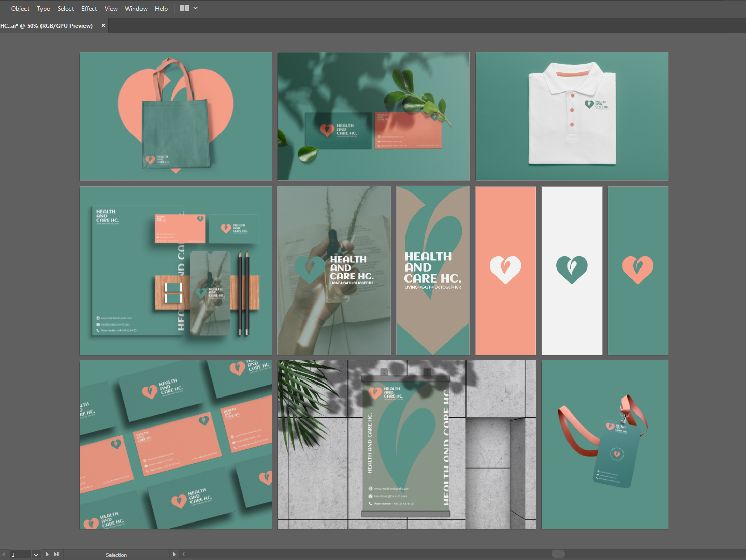
Task: Select the stationery set mockup artboard
Action: click(176, 271)
